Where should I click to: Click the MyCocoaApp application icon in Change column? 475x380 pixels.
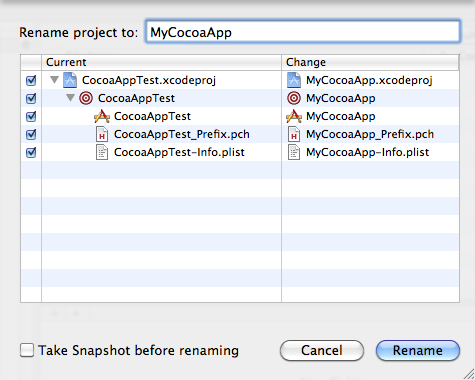point(294,116)
